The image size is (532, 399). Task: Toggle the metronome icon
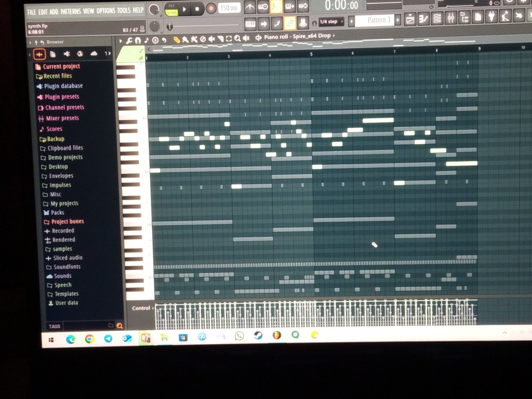tap(250, 7)
